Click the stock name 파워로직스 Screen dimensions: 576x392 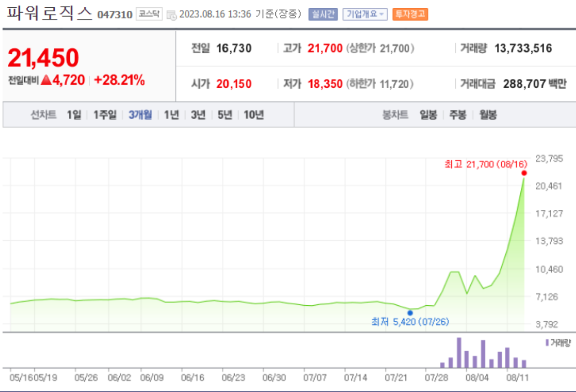tap(49, 13)
